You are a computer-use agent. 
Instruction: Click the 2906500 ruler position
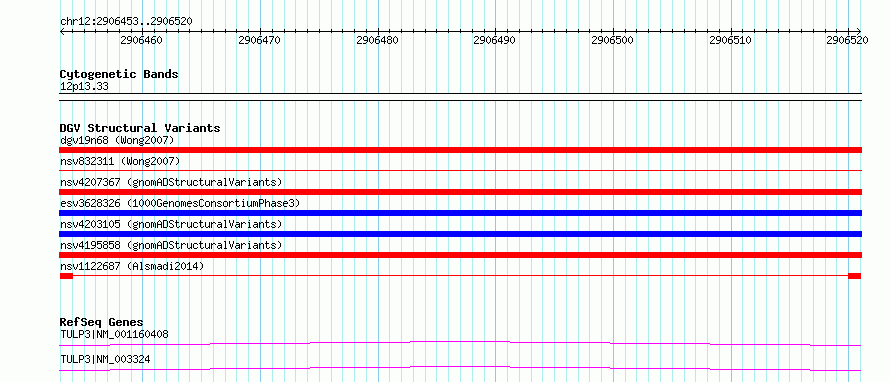pyautogui.click(x=612, y=41)
